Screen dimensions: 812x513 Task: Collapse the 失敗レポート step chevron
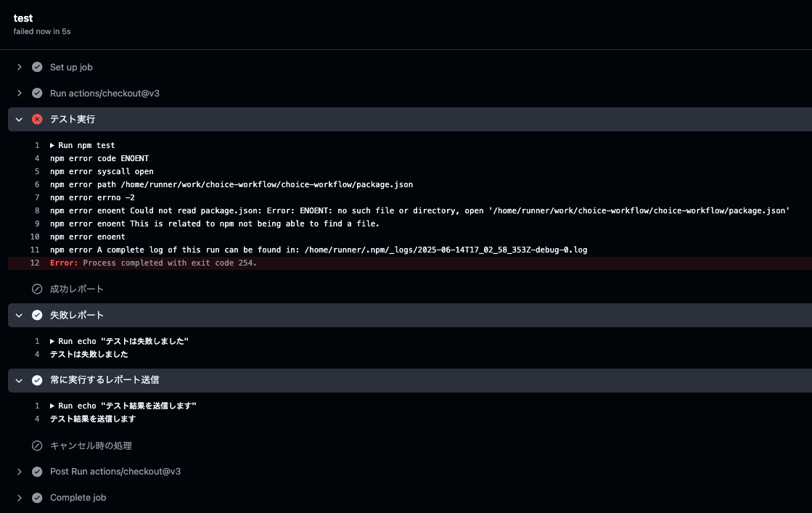(19, 315)
